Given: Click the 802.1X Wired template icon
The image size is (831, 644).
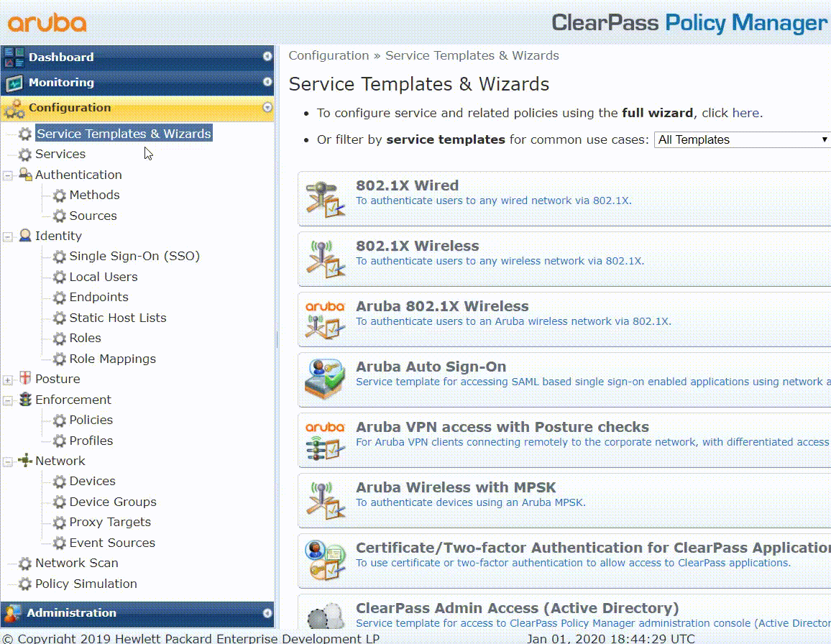Looking at the screenshot, I should [326, 199].
